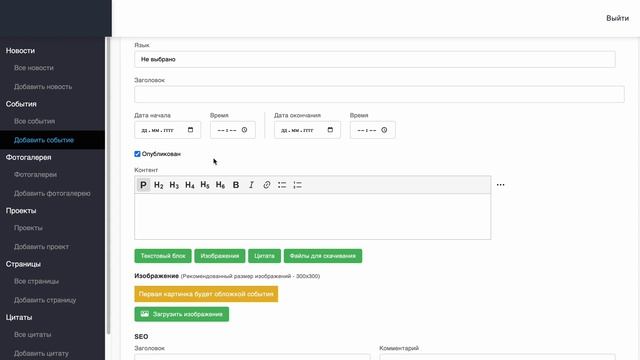The image size is (640, 360).
Task: Open calendar picker for Дата окончания
Action: pos(330,130)
